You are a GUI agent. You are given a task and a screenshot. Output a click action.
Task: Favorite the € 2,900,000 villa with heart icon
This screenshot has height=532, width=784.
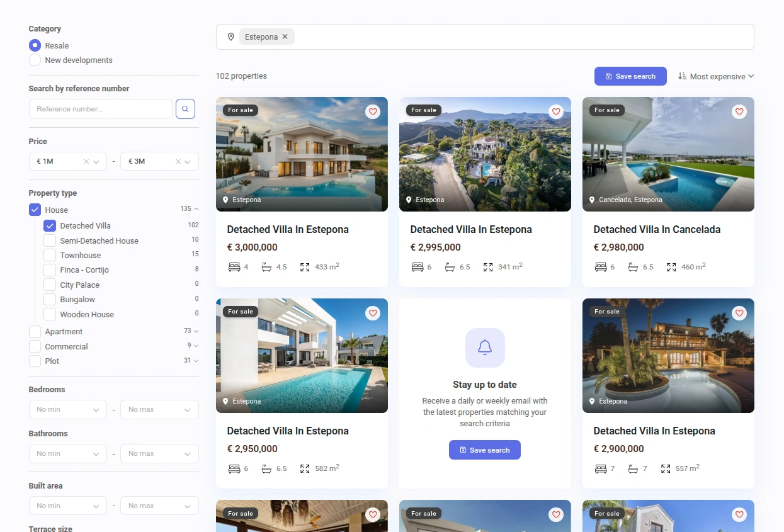(739, 313)
